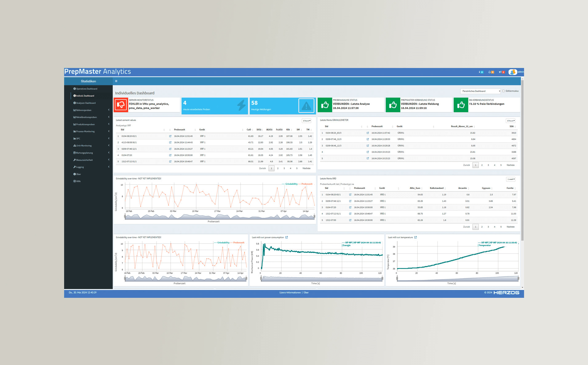
Task: Select Individ. Dashboard in sidebar
Action: tap(84, 96)
